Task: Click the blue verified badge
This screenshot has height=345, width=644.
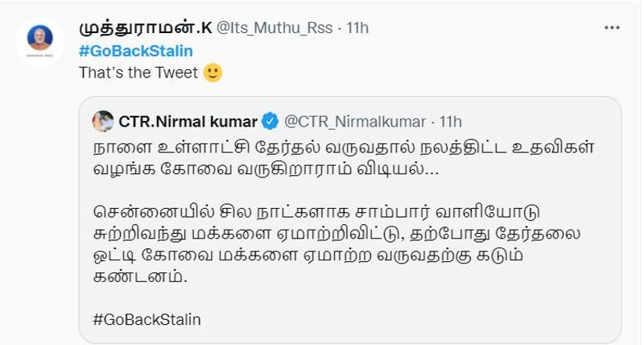Action: coord(270,122)
